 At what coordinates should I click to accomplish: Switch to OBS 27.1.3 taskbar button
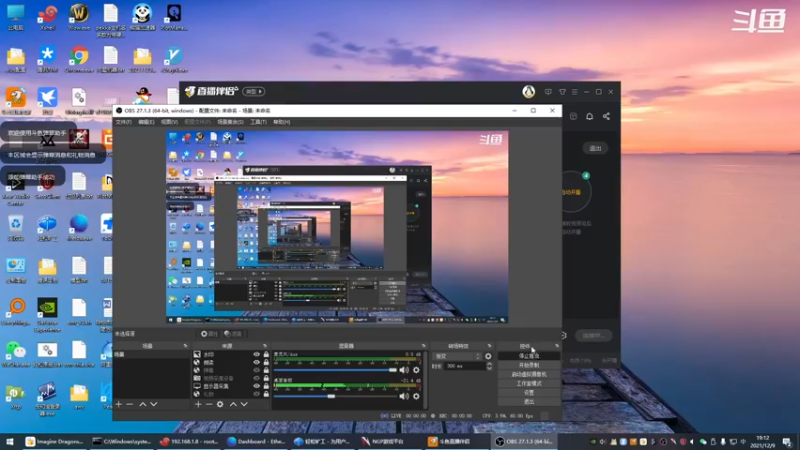(x=524, y=441)
